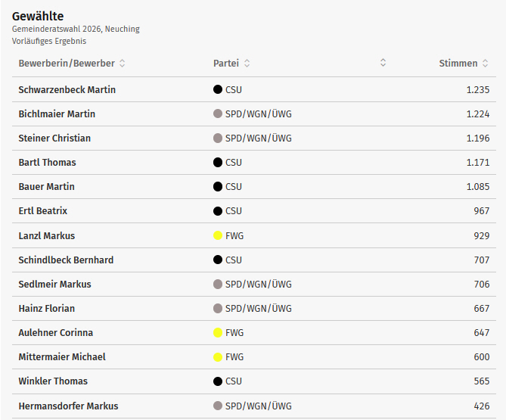Click the vote count 1.235

pyautogui.click(x=478, y=90)
